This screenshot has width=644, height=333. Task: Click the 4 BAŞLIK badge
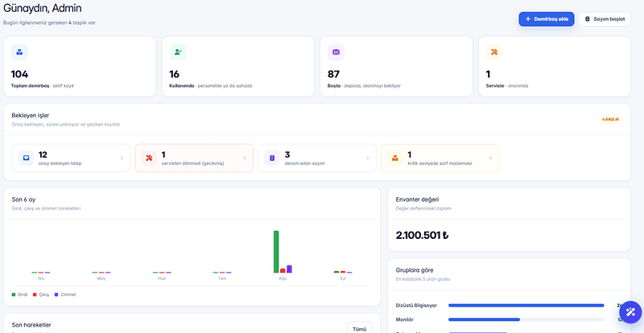(610, 120)
